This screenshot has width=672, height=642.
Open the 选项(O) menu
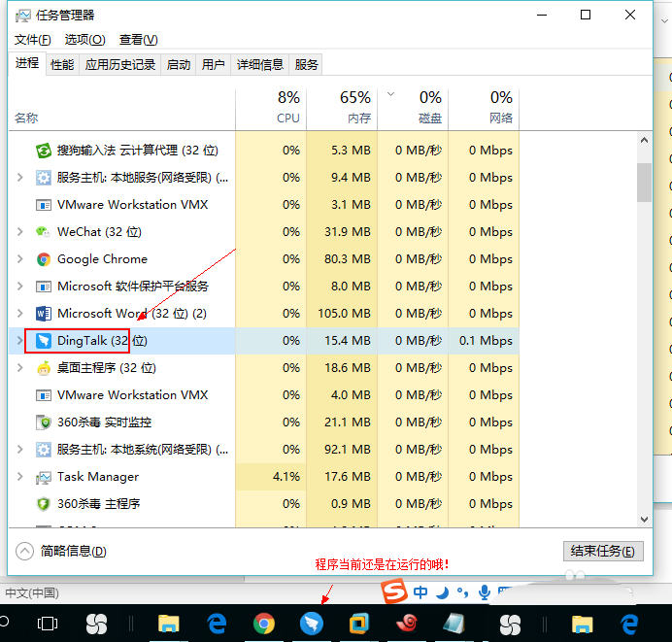tap(84, 40)
